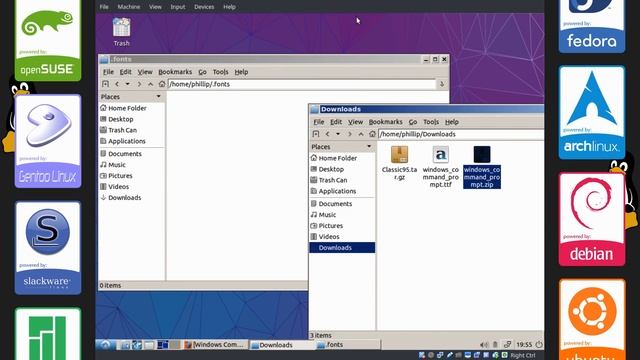Click the /home/phillip/.fonts path field
The image size is (640, 360).
click(302, 84)
